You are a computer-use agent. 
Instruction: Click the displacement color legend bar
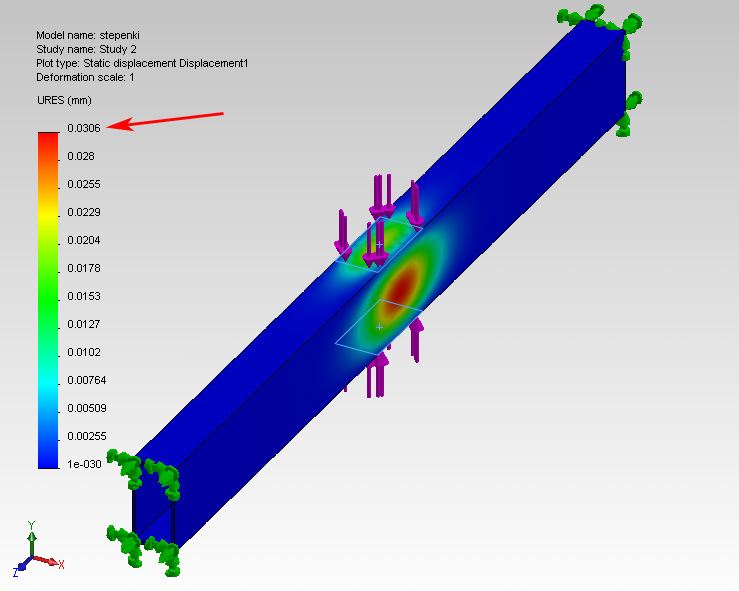click(48, 300)
